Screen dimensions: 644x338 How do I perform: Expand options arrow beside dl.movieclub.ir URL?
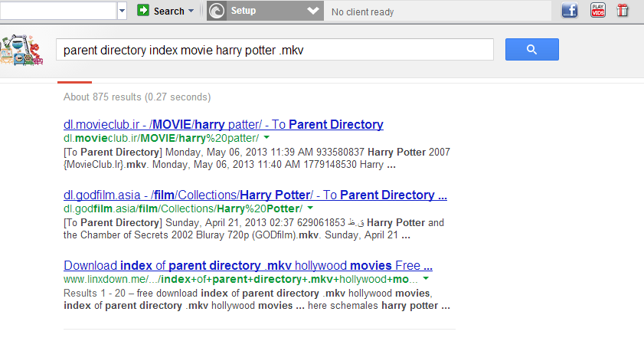coord(266,137)
